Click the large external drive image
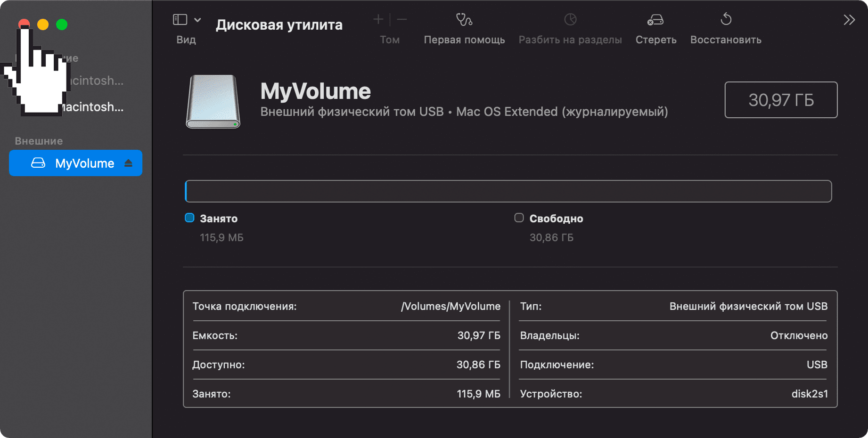This screenshot has height=438, width=868. tap(213, 101)
